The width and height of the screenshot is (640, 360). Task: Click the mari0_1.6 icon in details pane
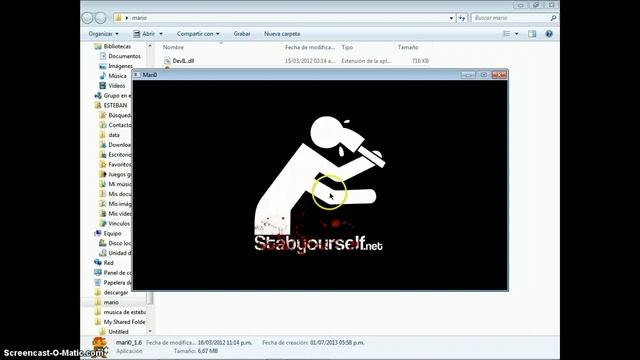(99, 347)
